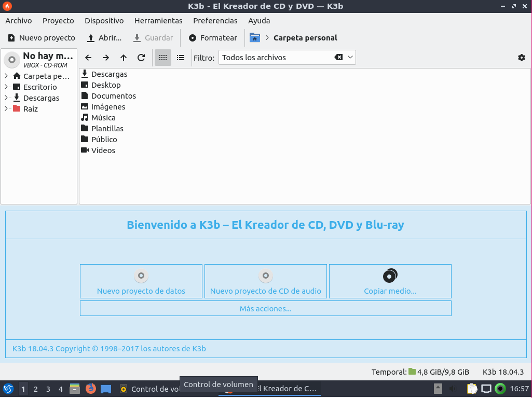Screen dimensions: 532x398
Task: Mute system volume in the tray
Action: (x=451, y=388)
